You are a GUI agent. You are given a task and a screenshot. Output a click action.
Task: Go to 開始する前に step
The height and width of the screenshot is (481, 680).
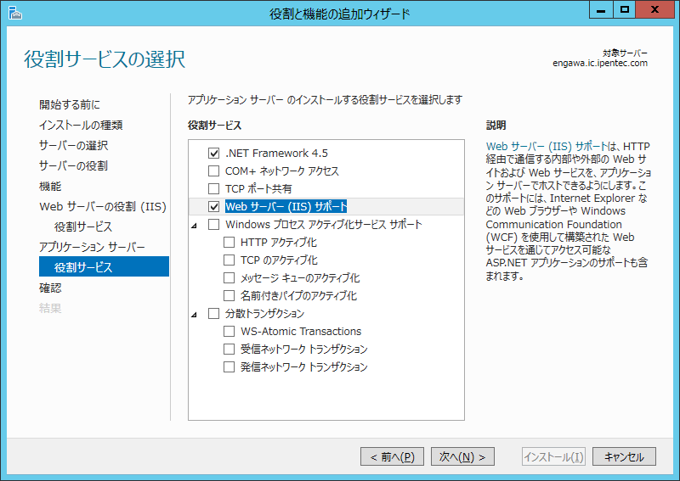(69, 105)
